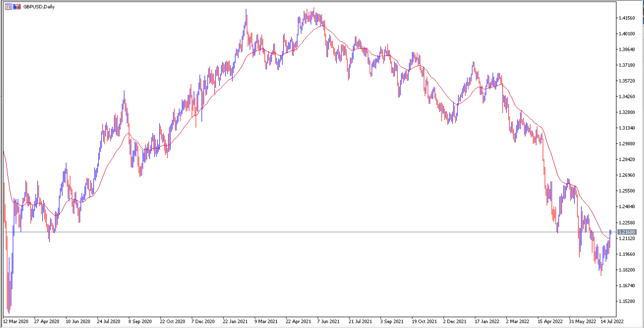Click the 8 Sep 2020 date label
644x328 pixels.
pos(140,322)
